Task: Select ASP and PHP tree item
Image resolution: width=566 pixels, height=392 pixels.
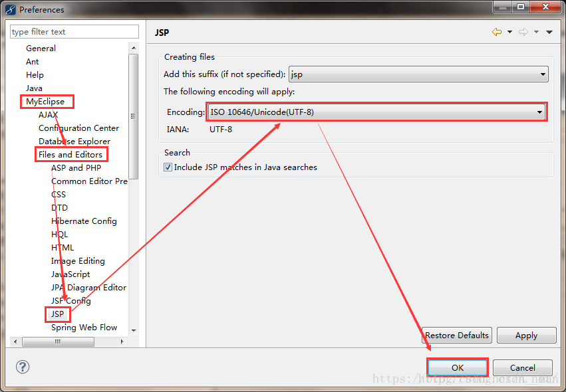Action: pos(76,168)
